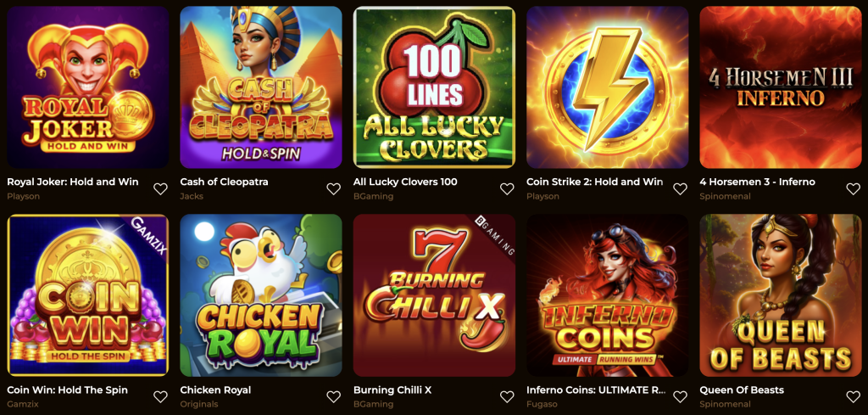Click the Gamzix provider label
The height and width of the screenshot is (415, 868).
[x=23, y=404]
